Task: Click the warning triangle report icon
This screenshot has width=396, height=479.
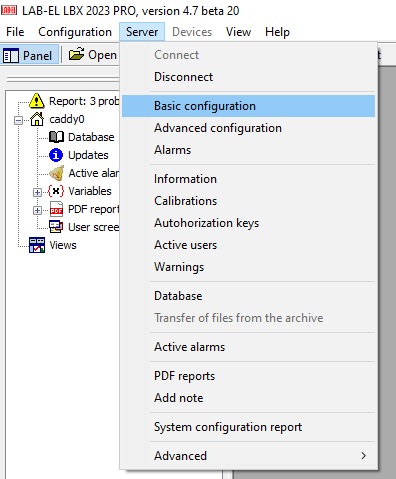Action: [x=37, y=101]
